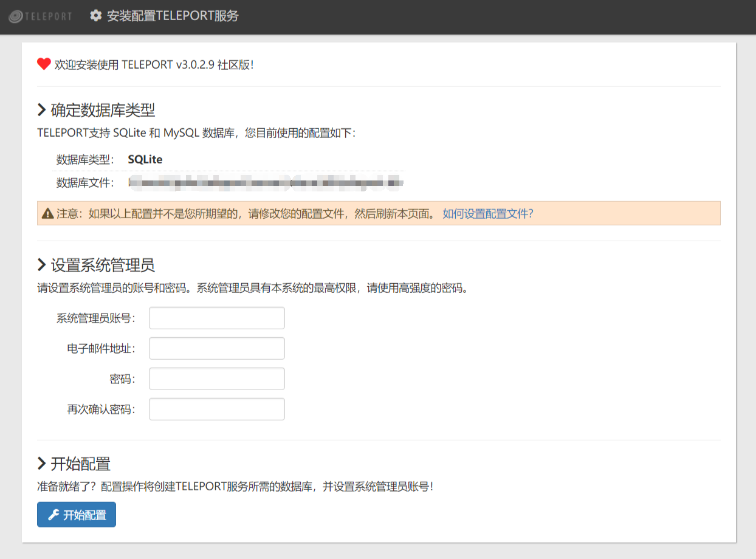Click the 设置系统管理员 section heading

click(x=103, y=265)
